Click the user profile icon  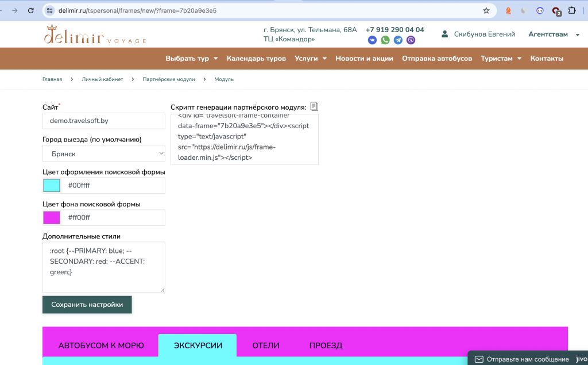pyautogui.click(x=445, y=34)
